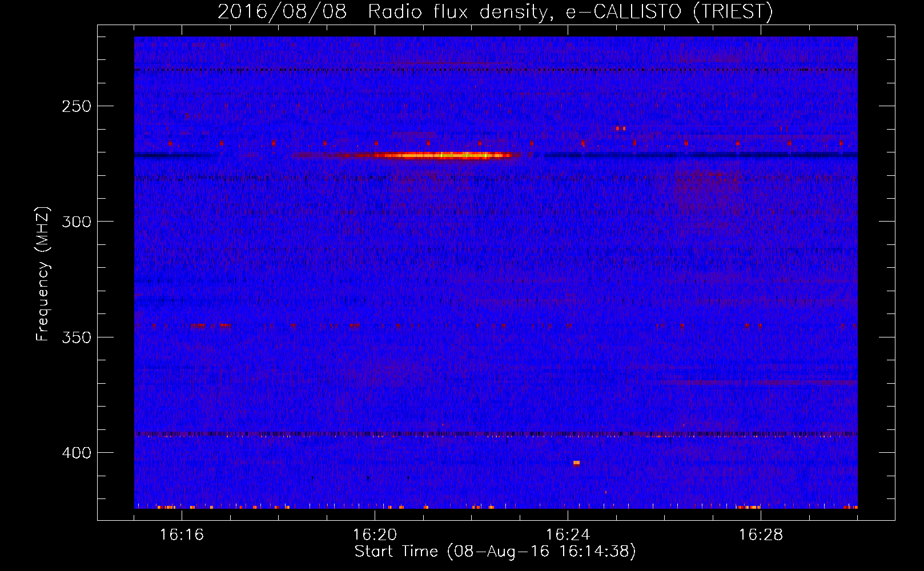Click the 400 frequency tick label
The width and height of the screenshot is (924, 571).
click(x=77, y=453)
